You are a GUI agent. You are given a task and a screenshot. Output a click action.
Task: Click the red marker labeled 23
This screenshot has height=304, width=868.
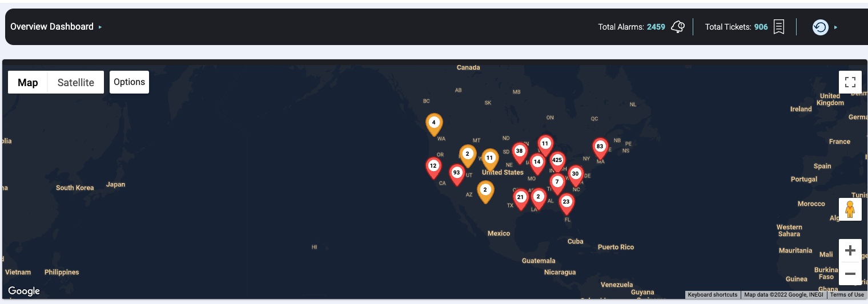[566, 202]
